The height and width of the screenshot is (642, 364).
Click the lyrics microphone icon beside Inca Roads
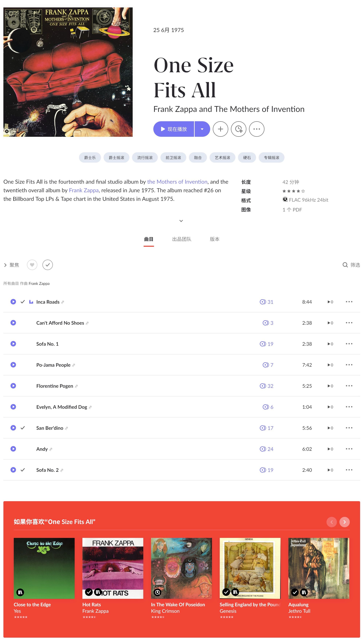click(x=62, y=302)
